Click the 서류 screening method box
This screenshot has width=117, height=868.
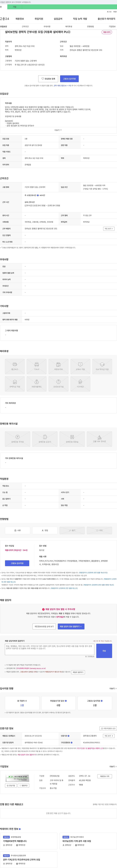[17, 530]
